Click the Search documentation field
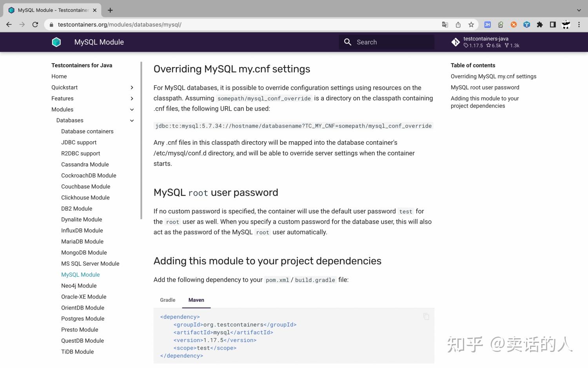 387,42
